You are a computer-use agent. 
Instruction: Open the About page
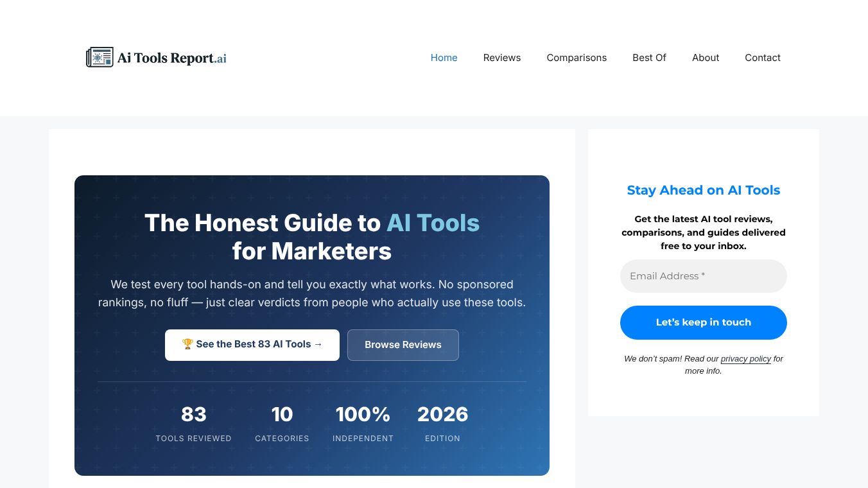(706, 58)
